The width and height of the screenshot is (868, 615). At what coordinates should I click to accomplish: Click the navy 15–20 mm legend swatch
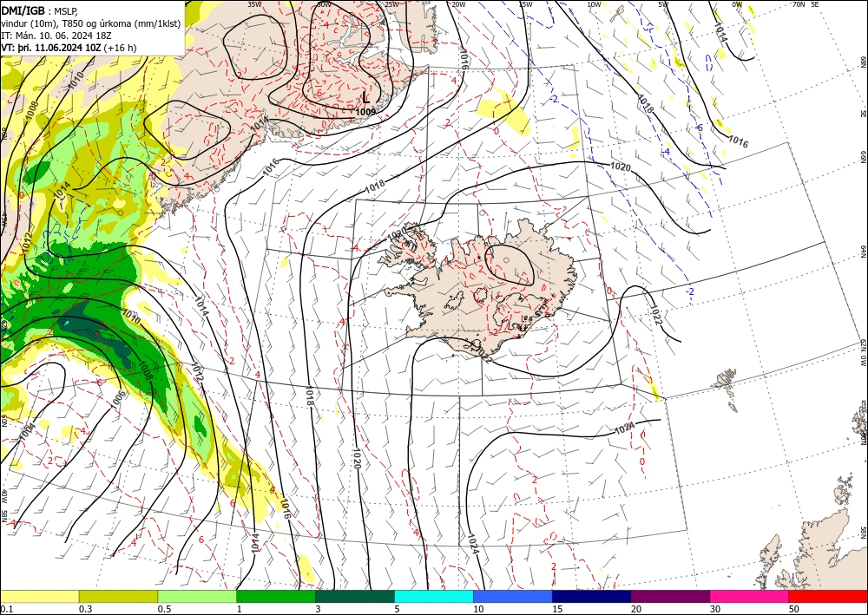click(592, 596)
